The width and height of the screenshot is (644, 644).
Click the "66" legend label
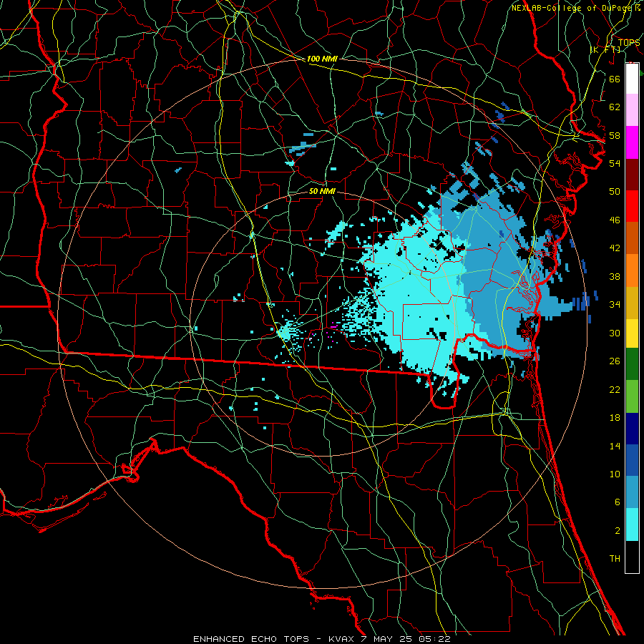pos(615,79)
